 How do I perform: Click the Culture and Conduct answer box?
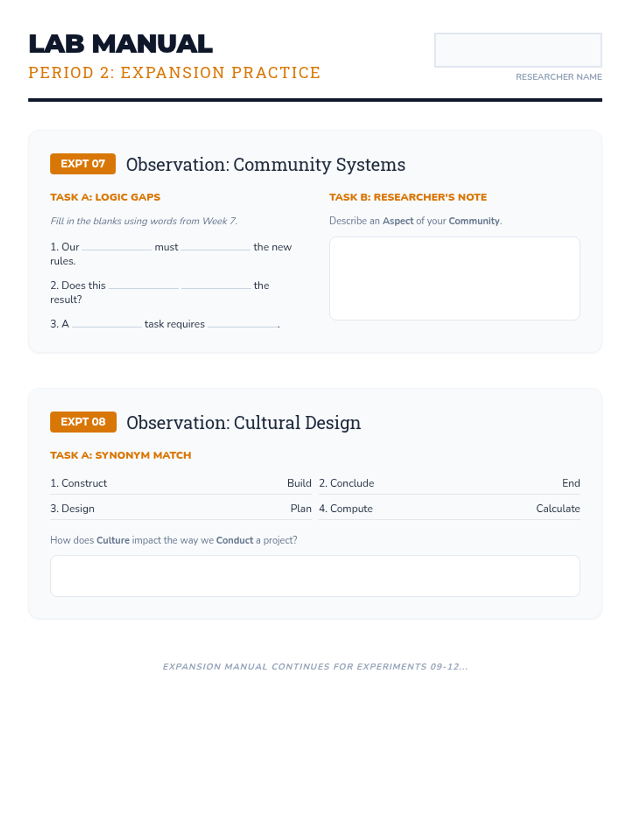[x=315, y=576]
